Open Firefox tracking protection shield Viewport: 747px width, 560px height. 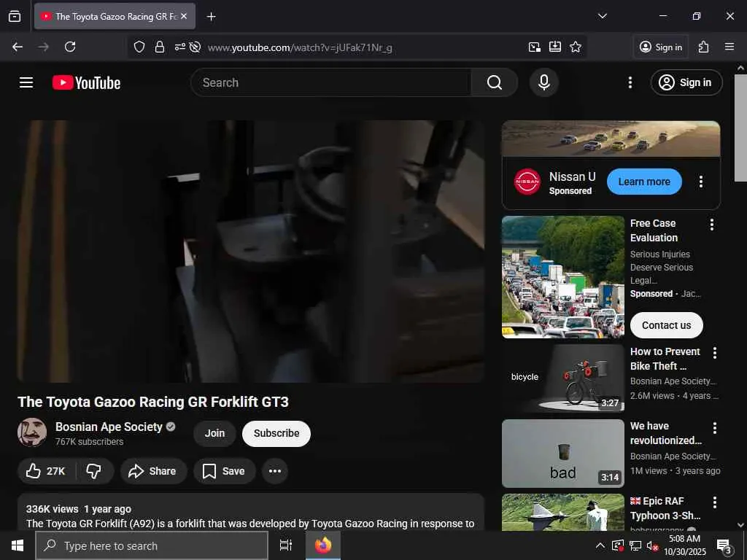(139, 47)
